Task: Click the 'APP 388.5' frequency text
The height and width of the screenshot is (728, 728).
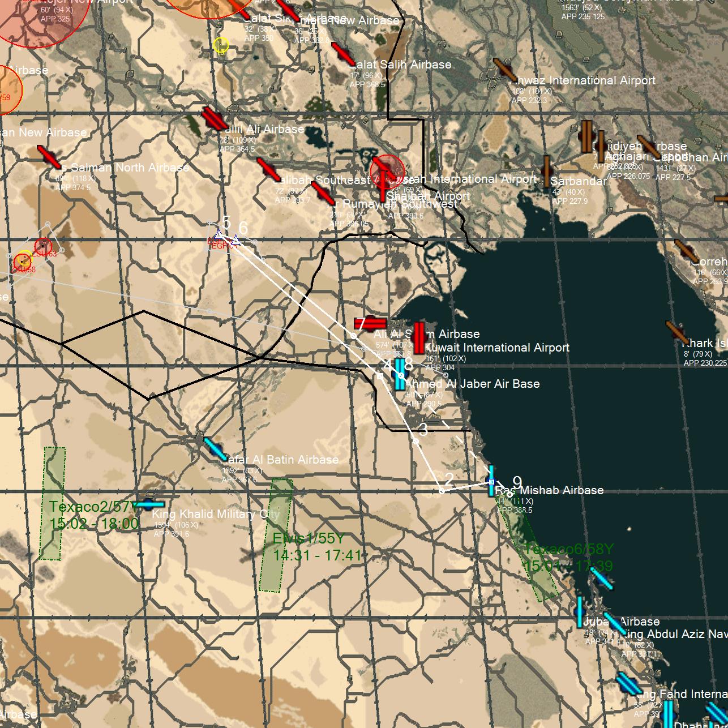Action: pos(515,511)
